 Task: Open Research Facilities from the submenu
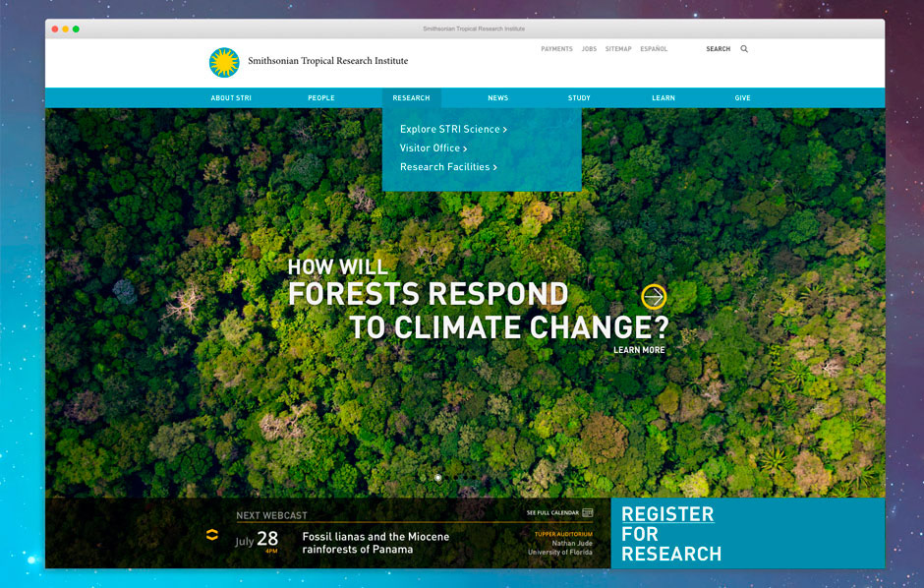click(x=448, y=167)
